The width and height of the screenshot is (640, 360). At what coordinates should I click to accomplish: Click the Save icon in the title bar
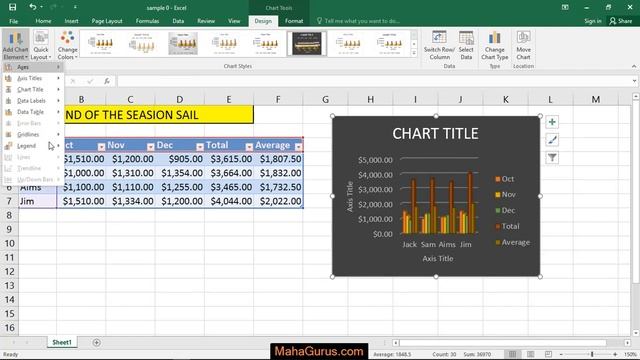12,7
